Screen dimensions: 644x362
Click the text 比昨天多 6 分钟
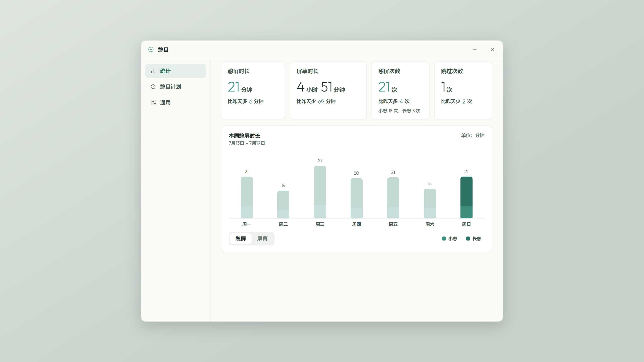click(x=246, y=101)
